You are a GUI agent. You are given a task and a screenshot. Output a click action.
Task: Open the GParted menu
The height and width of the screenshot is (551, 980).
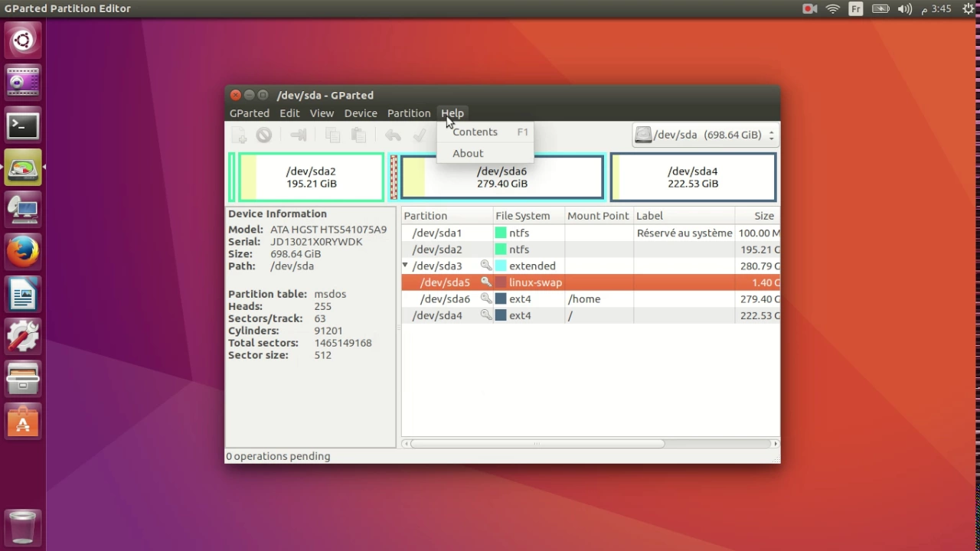pos(250,112)
